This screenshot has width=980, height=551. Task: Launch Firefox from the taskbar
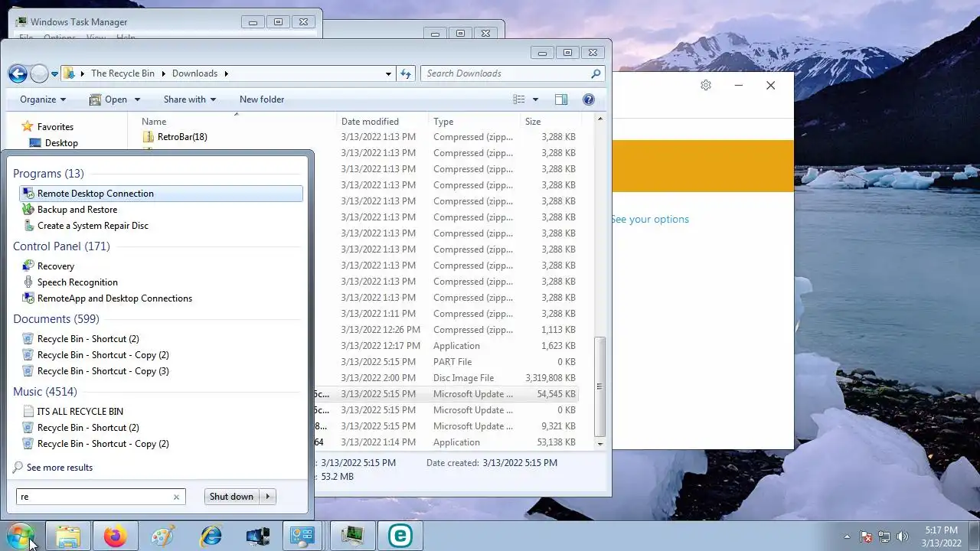click(x=116, y=536)
